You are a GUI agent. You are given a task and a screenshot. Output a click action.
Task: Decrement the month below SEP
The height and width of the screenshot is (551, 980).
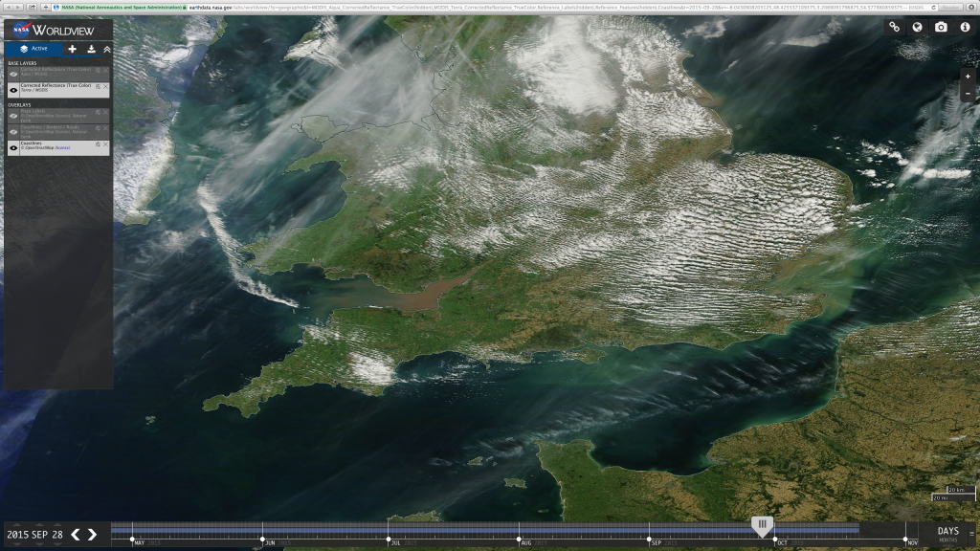[39, 544]
